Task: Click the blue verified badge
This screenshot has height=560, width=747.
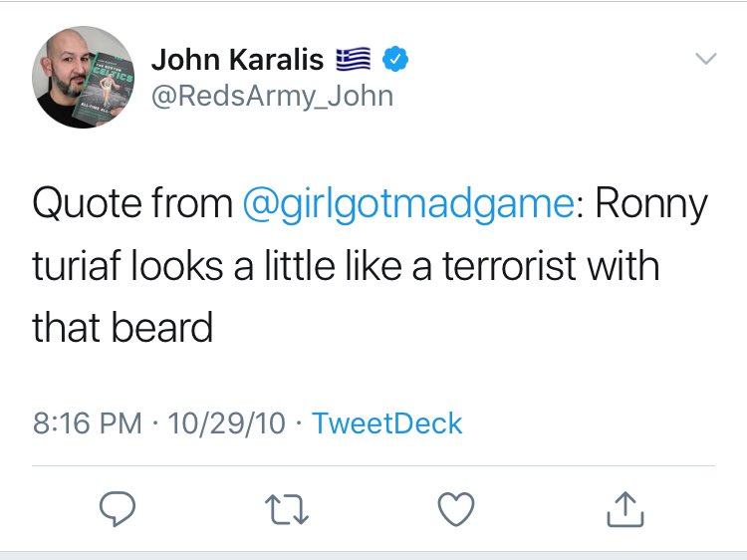Action: click(x=395, y=61)
